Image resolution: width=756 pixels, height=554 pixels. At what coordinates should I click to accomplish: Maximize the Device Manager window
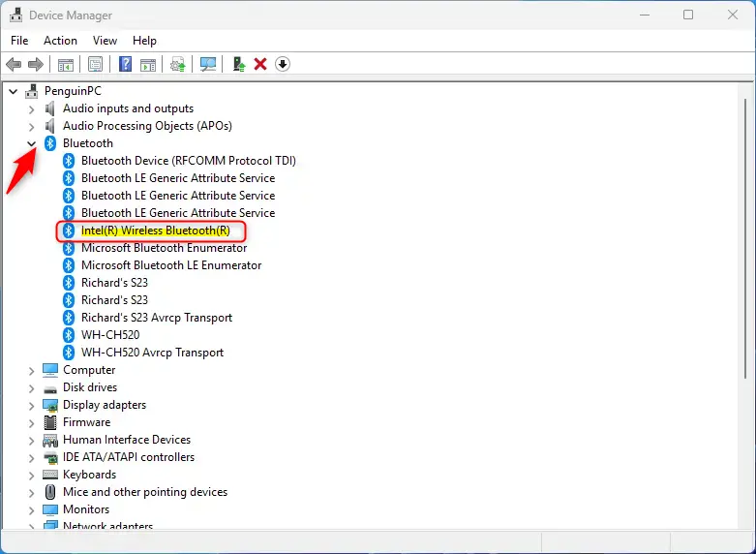[688, 15]
